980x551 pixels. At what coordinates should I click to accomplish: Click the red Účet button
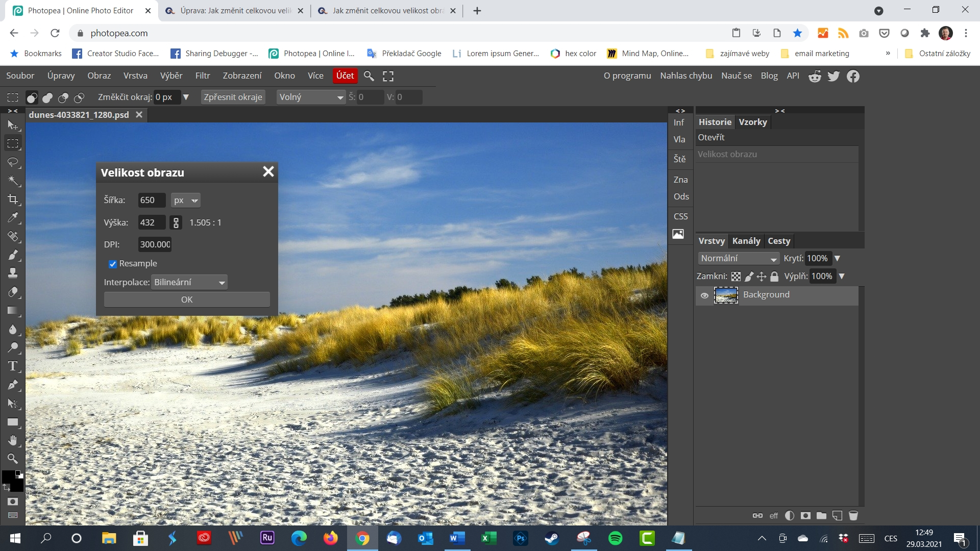(x=345, y=76)
